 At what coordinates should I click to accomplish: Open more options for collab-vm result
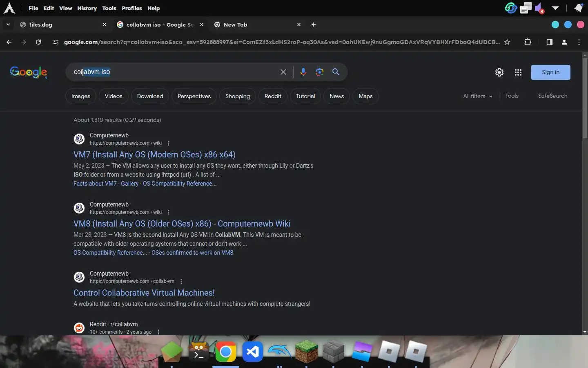[181, 281]
